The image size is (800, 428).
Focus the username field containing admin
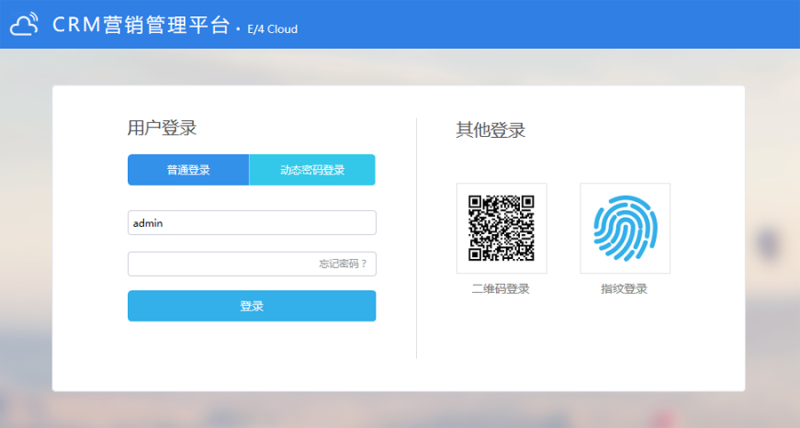[x=251, y=223]
